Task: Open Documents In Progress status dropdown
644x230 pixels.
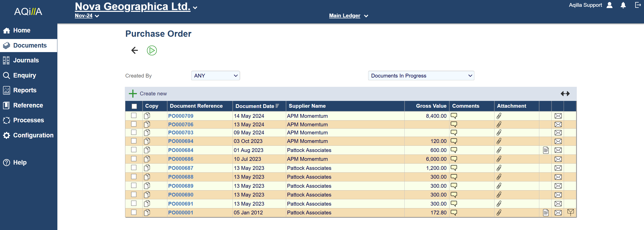Action: (421, 76)
